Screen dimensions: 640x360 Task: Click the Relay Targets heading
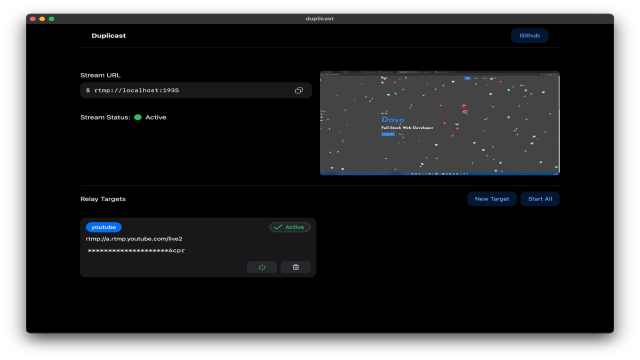coord(103,199)
